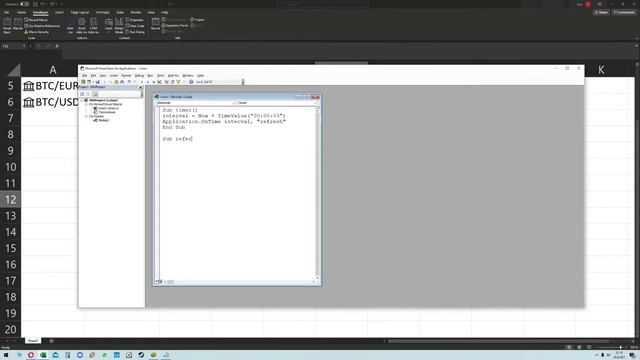Screen dimensions: 640x360
Task: Select ThisWorkbook in the project tree
Action: point(105,112)
